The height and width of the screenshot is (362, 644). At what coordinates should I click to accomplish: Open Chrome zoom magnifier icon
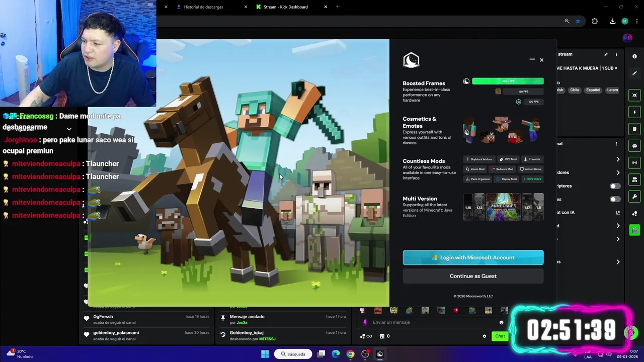click(567, 21)
